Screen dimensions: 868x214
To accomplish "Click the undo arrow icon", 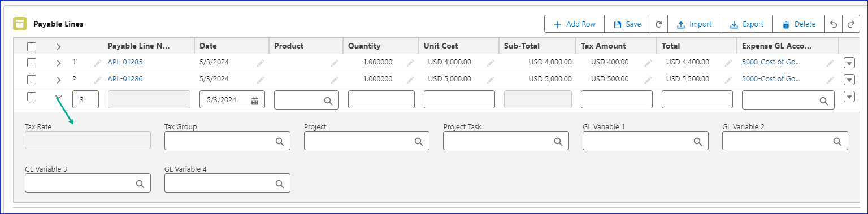I will click(834, 24).
